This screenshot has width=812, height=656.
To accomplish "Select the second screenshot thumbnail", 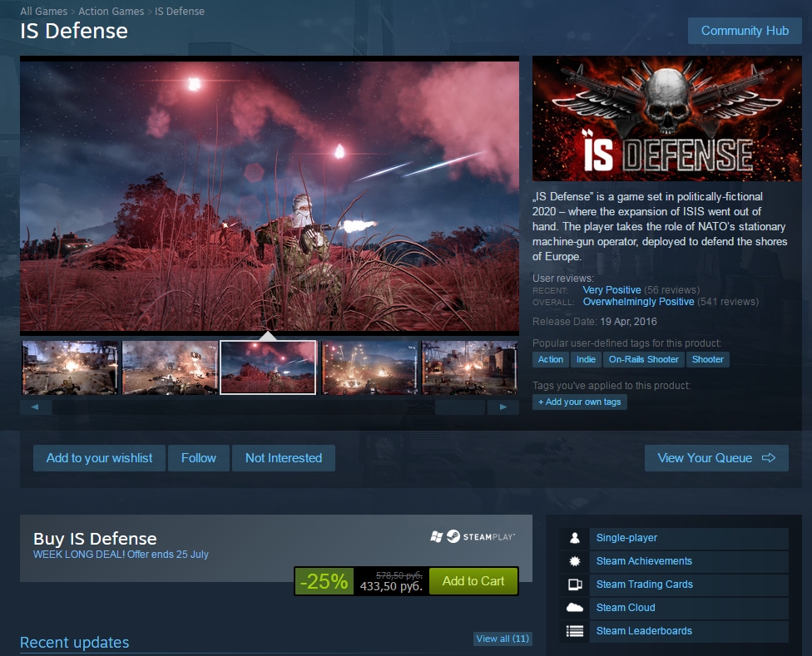I will point(170,367).
